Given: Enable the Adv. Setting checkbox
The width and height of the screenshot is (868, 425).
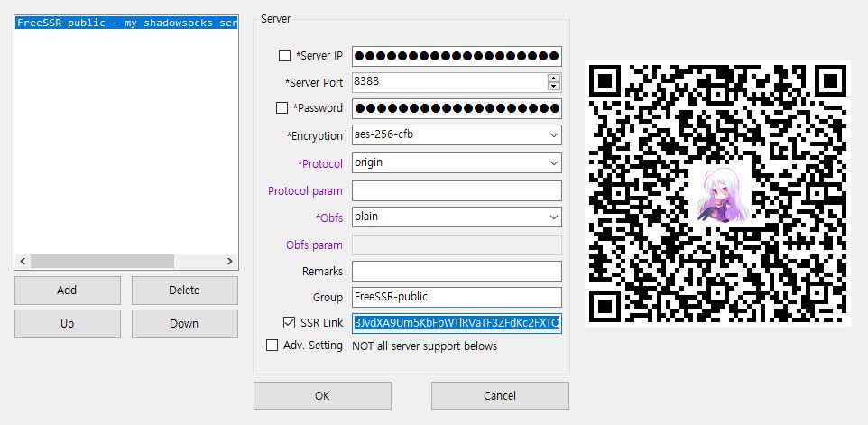Looking at the screenshot, I should 272,346.
